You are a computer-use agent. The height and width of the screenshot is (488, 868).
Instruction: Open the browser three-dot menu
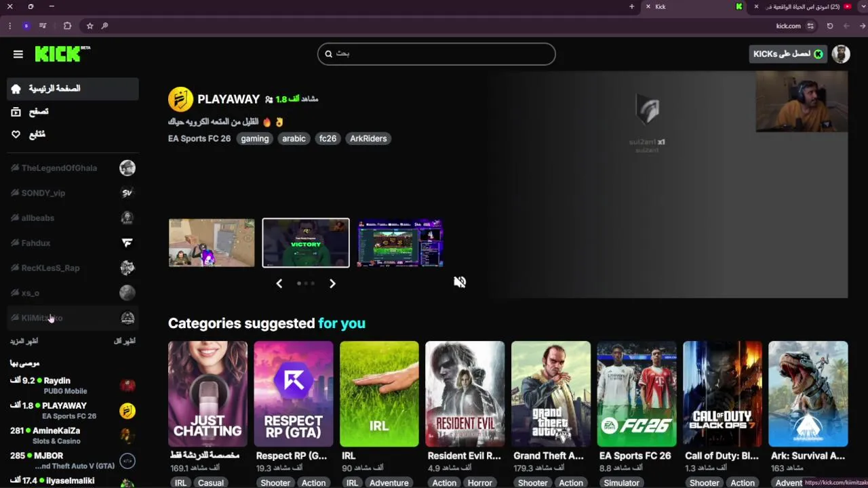point(9,26)
